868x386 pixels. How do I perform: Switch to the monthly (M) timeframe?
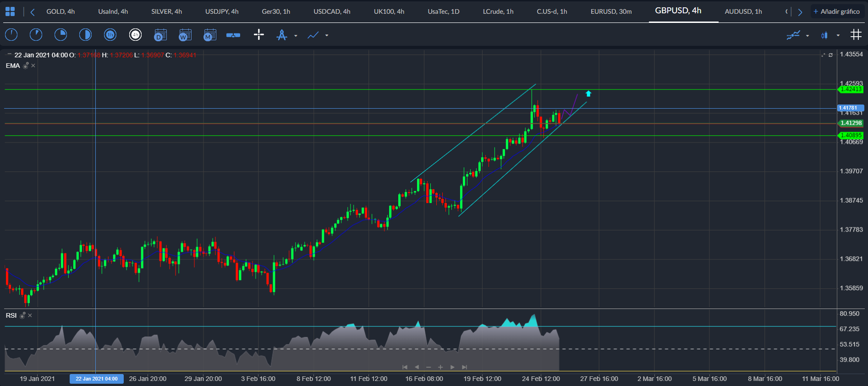209,35
